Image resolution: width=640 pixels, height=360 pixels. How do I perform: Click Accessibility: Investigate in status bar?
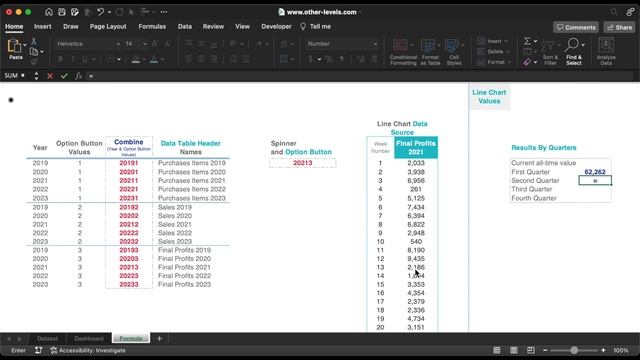click(88, 350)
